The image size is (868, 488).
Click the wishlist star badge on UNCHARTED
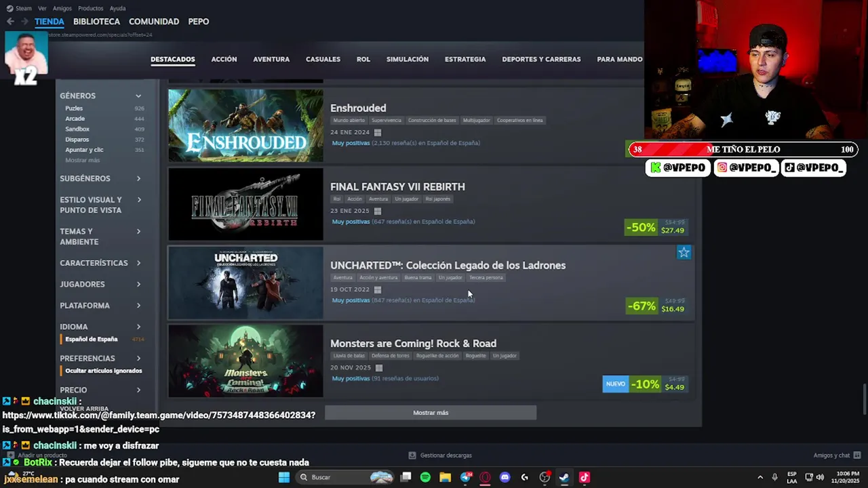pyautogui.click(x=684, y=252)
